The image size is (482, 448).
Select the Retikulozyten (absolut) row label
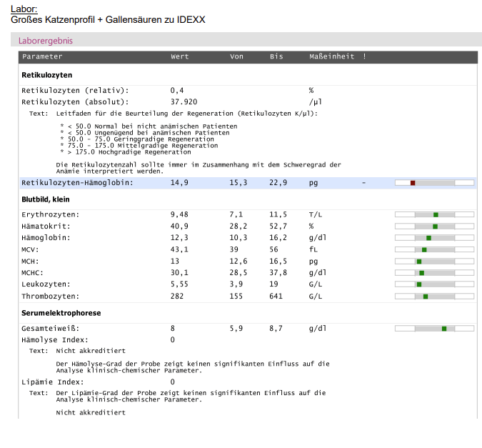click(75, 102)
